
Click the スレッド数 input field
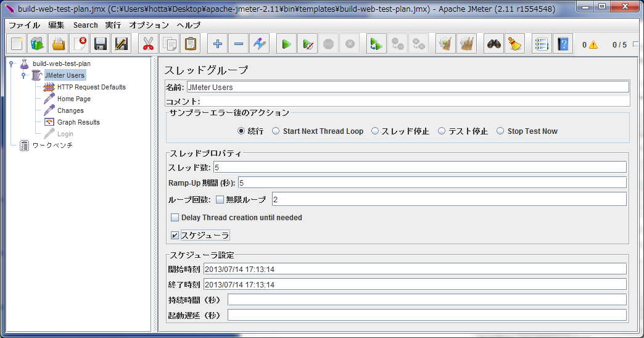(419, 167)
